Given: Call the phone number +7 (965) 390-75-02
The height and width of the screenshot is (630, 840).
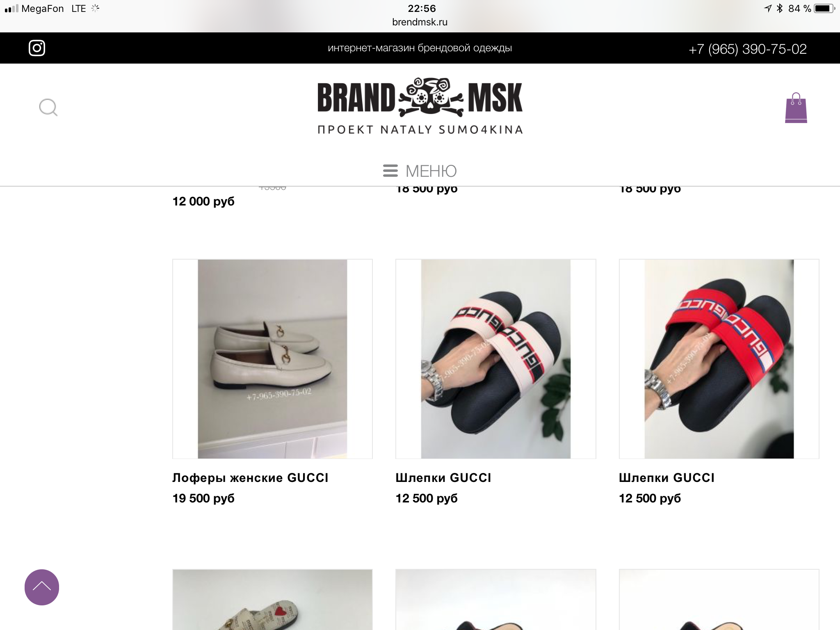Looking at the screenshot, I should (747, 49).
